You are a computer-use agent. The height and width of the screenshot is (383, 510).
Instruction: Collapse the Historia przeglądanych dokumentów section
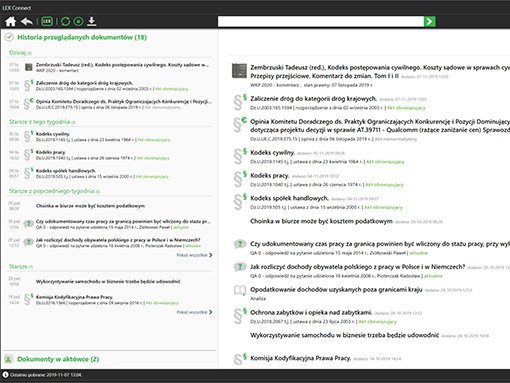point(82,37)
